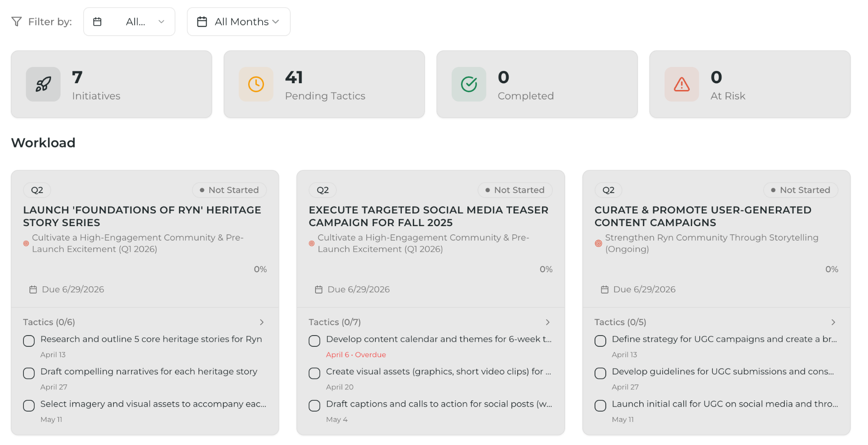Click the green checkmark Completed icon
The height and width of the screenshot is (445, 868).
[x=469, y=84]
